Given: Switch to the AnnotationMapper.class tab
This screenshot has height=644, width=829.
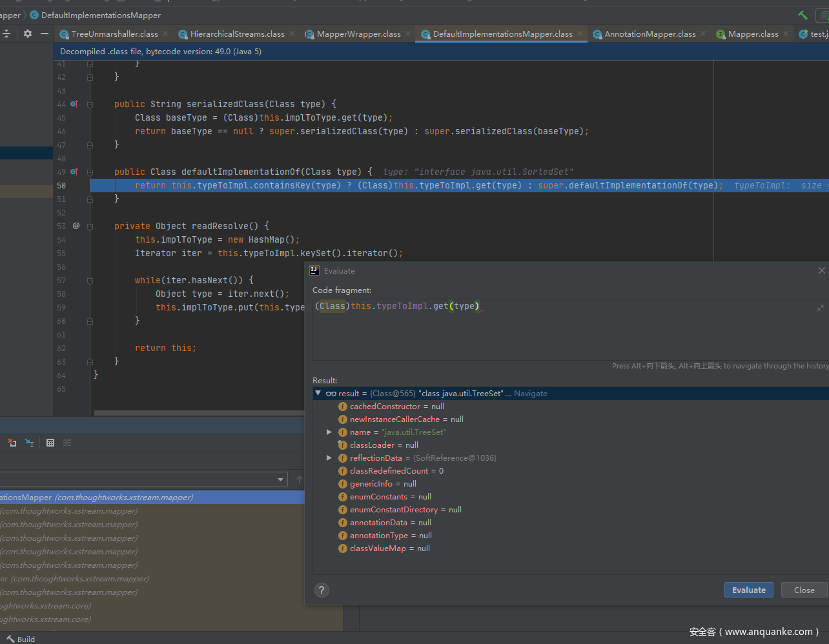Looking at the screenshot, I should (650, 34).
